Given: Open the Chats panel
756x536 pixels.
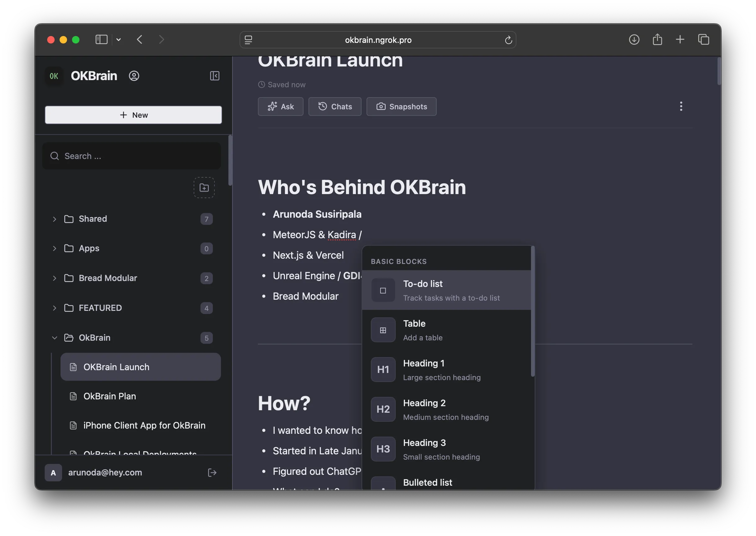Looking at the screenshot, I should [335, 106].
